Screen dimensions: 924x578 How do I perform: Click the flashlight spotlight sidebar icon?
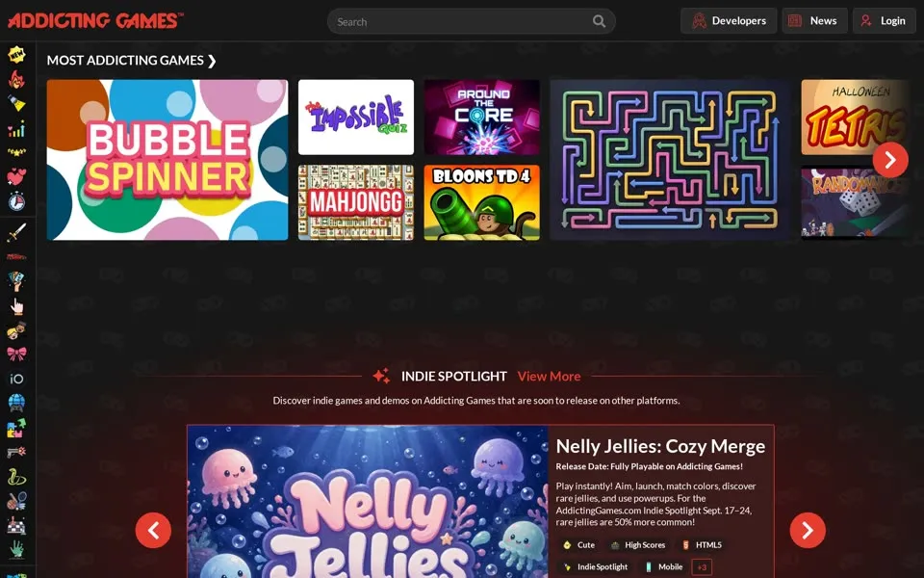point(16,103)
